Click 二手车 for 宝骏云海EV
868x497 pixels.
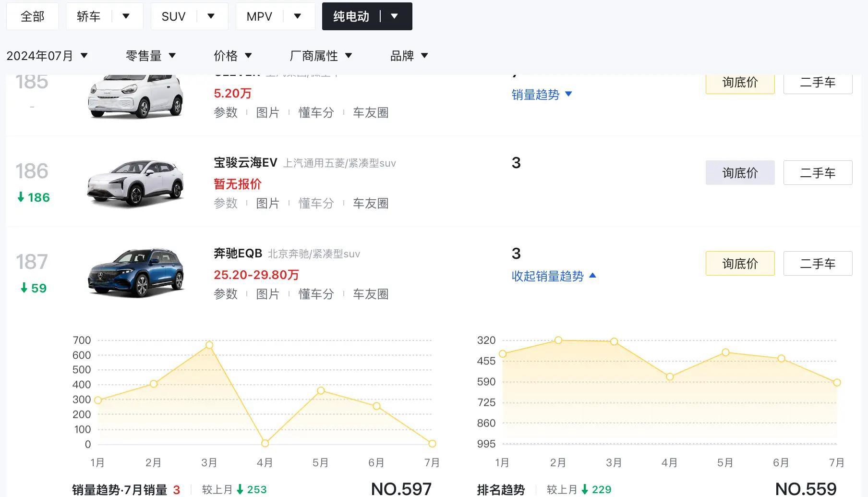tap(818, 172)
